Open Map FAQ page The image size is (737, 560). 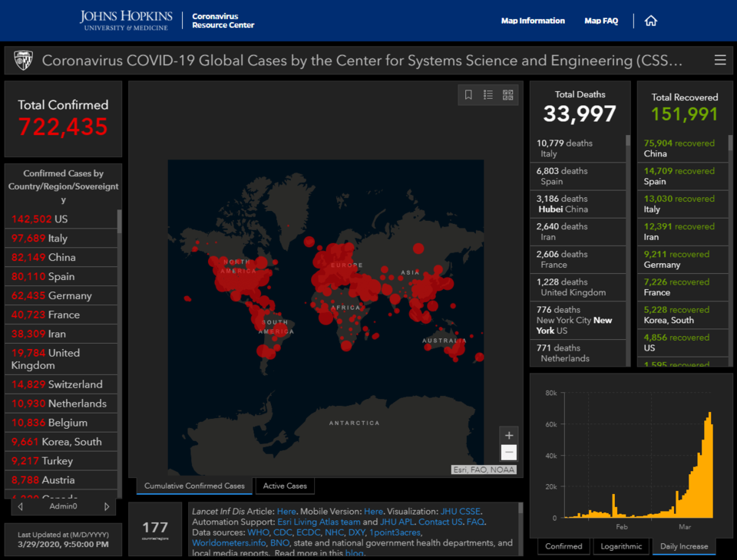click(601, 21)
